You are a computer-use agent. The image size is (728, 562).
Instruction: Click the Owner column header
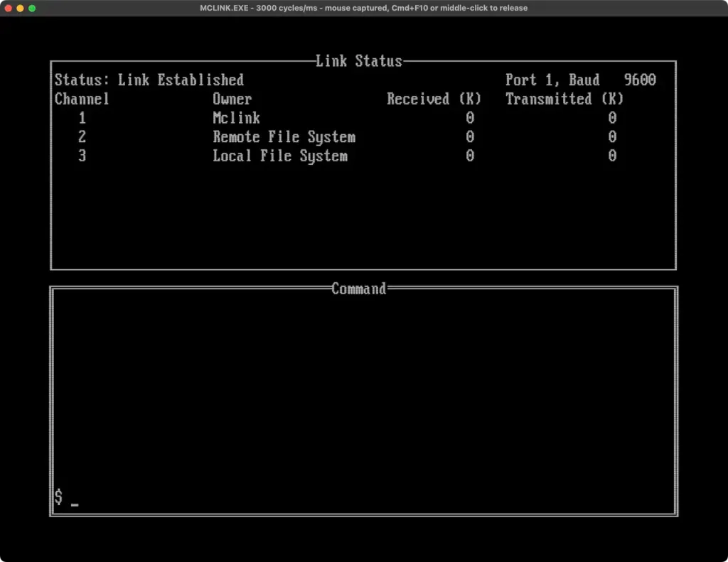pos(232,99)
